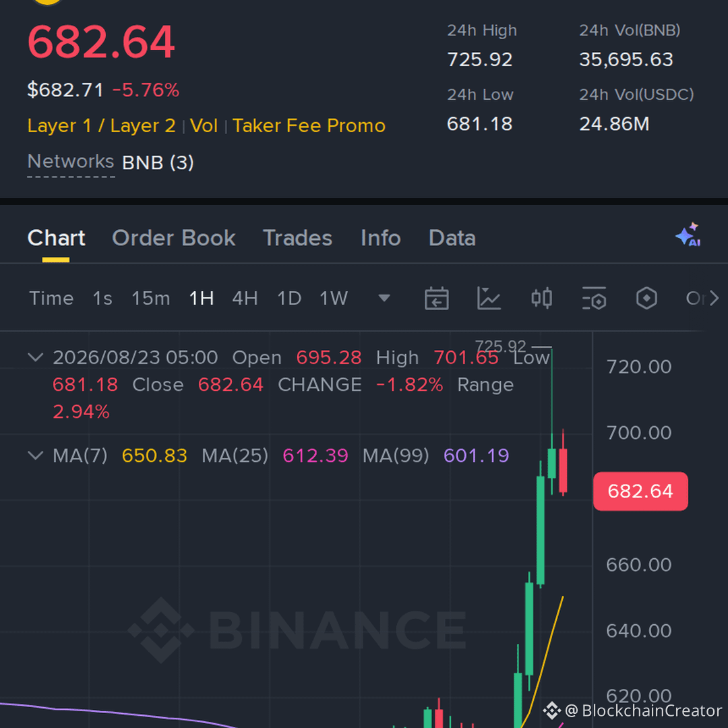728x728 pixels.
Task: Open the Trades tab
Action: point(297,238)
